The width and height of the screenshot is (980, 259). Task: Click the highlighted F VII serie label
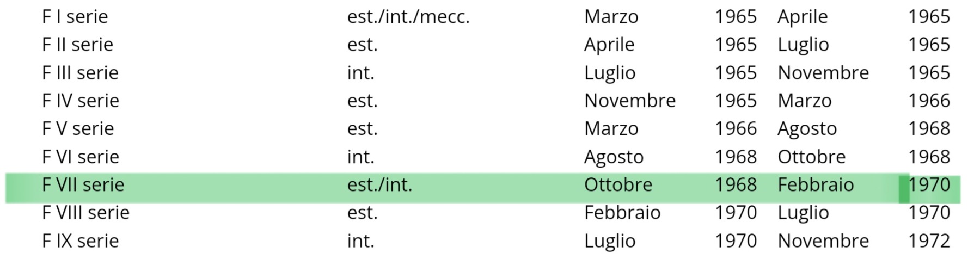click(x=83, y=185)
